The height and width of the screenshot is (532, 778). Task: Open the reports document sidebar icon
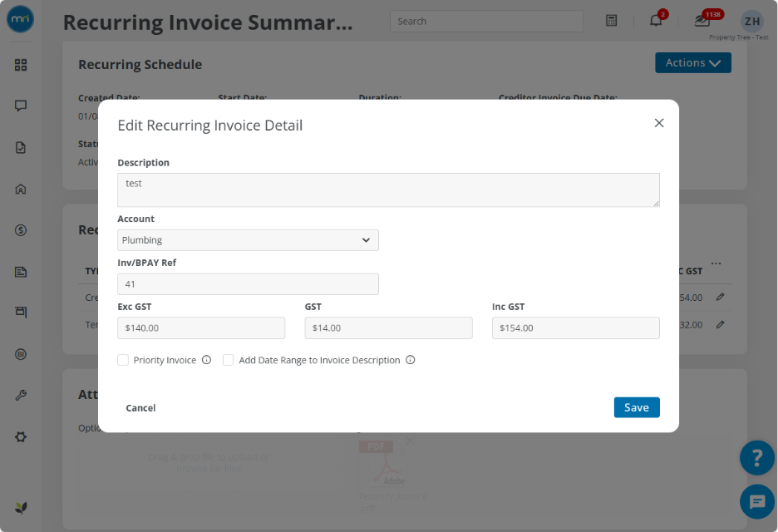[20, 272]
